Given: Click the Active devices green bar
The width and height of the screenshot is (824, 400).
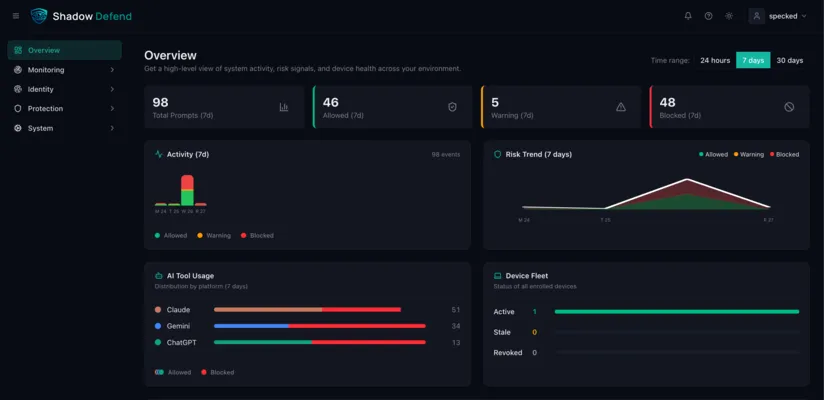Looking at the screenshot, I should tap(677, 312).
